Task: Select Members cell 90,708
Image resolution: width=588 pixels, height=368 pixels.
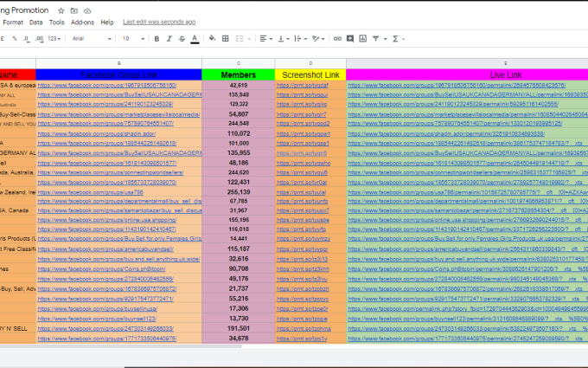Action: point(239,269)
